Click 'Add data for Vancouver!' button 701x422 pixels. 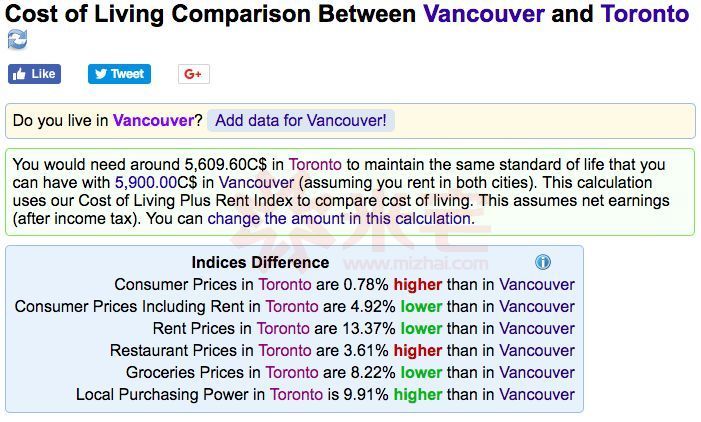click(x=300, y=120)
